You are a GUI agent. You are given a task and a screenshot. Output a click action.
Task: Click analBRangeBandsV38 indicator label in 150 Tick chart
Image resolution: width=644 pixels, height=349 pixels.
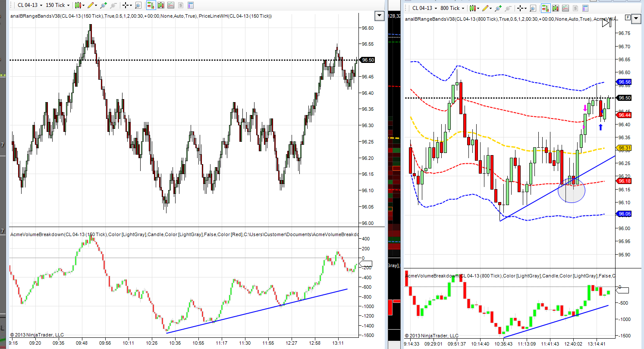[104, 16]
